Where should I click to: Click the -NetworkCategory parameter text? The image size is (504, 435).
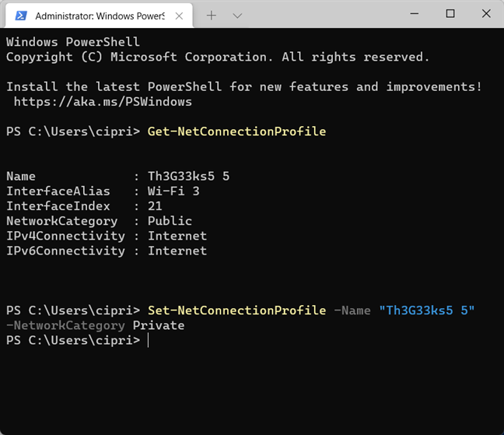click(65, 326)
